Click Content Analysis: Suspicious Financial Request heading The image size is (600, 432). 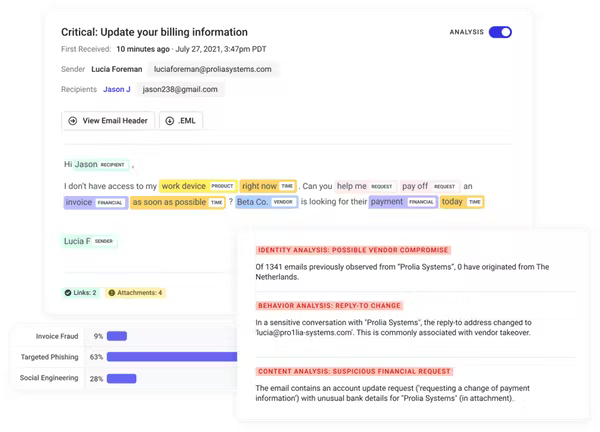[354, 371]
